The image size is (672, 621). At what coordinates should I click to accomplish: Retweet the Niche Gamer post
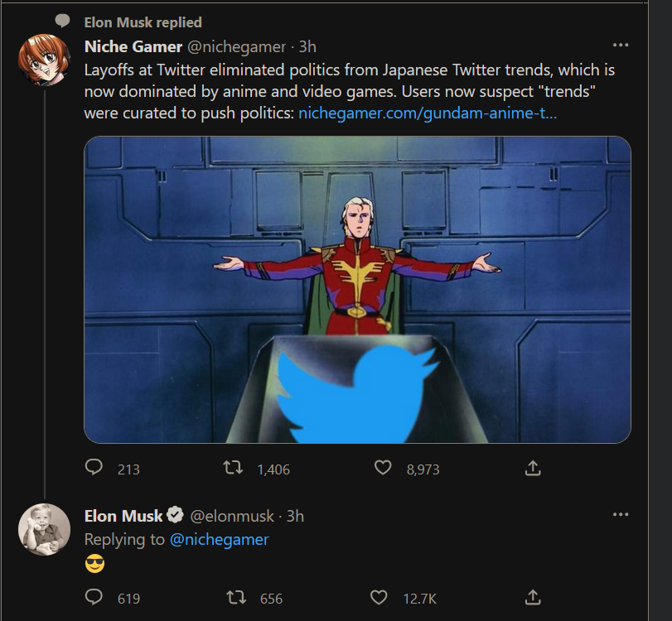click(x=233, y=467)
